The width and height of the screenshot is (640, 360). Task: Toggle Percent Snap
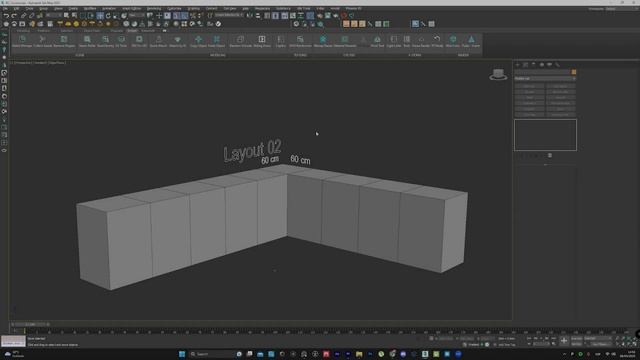[x=193, y=16]
